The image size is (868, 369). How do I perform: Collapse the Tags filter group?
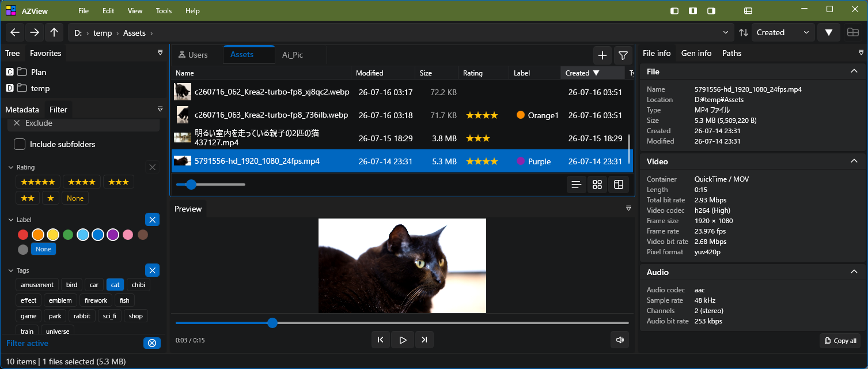[x=11, y=270]
